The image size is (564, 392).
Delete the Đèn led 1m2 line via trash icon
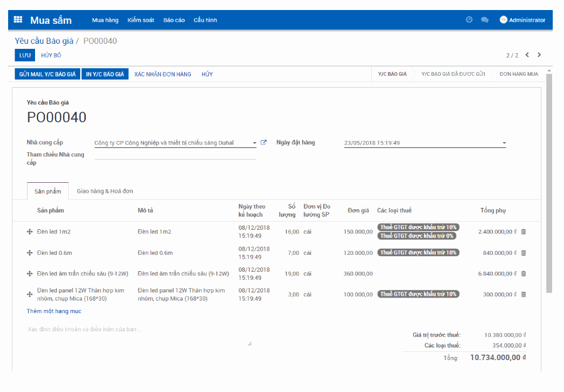tap(524, 231)
